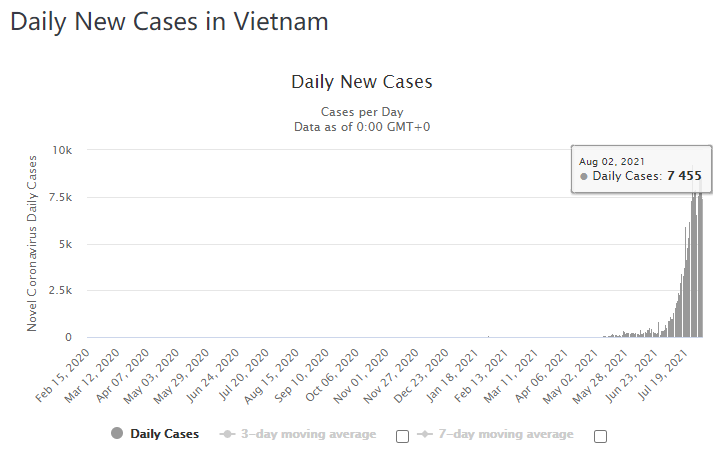Enable the 3-day moving average checkbox
Image resolution: width=725 pixels, height=451 pixels.
[402, 436]
